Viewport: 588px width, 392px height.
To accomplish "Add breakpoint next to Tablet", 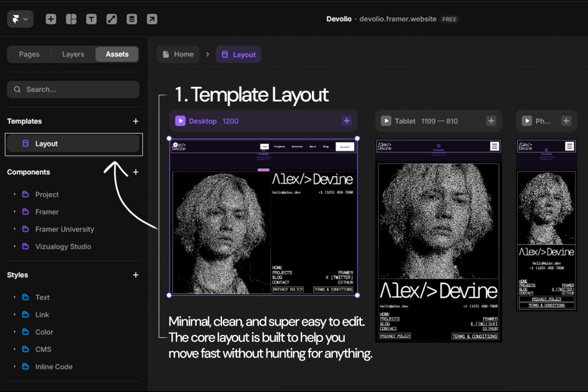I will pos(491,121).
